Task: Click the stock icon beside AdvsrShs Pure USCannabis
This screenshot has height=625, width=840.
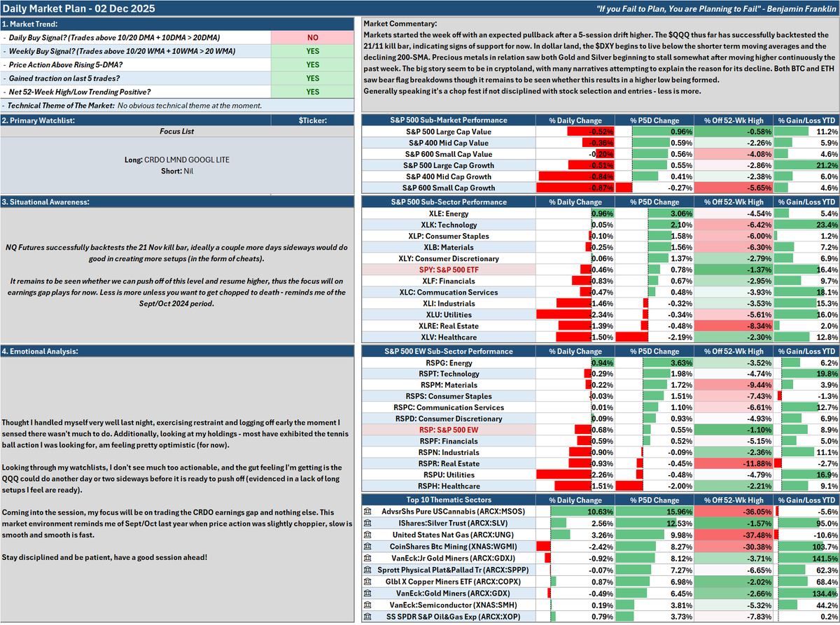Action: pyautogui.click(x=367, y=512)
